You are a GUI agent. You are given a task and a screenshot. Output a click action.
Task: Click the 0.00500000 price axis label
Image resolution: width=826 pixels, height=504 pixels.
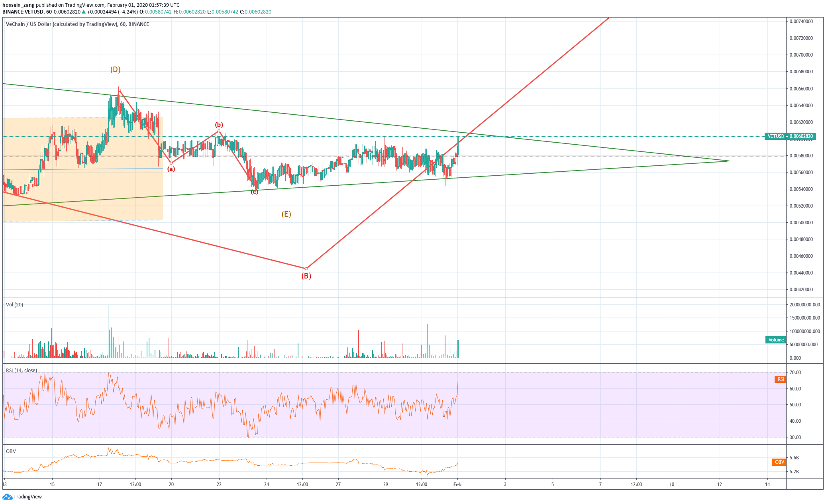tap(801, 222)
